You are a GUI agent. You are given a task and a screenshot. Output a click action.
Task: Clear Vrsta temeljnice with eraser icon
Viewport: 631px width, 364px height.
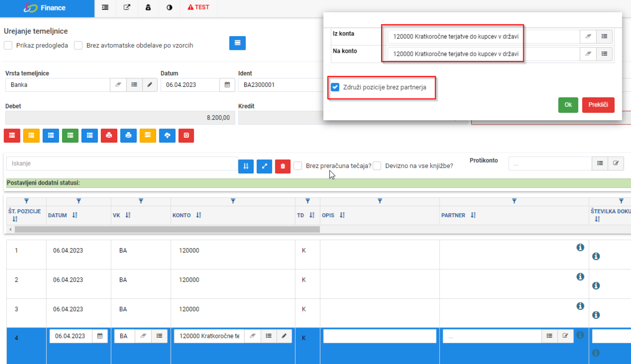(x=118, y=85)
